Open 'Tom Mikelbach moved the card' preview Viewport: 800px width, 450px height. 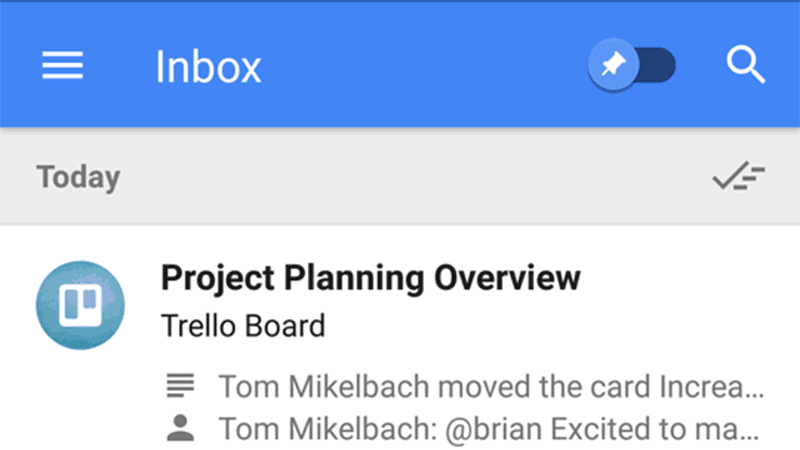pyautogui.click(x=491, y=386)
